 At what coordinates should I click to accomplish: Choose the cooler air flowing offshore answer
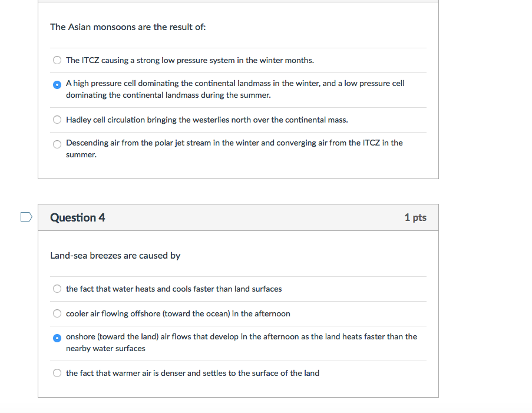pyautogui.click(x=57, y=313)
